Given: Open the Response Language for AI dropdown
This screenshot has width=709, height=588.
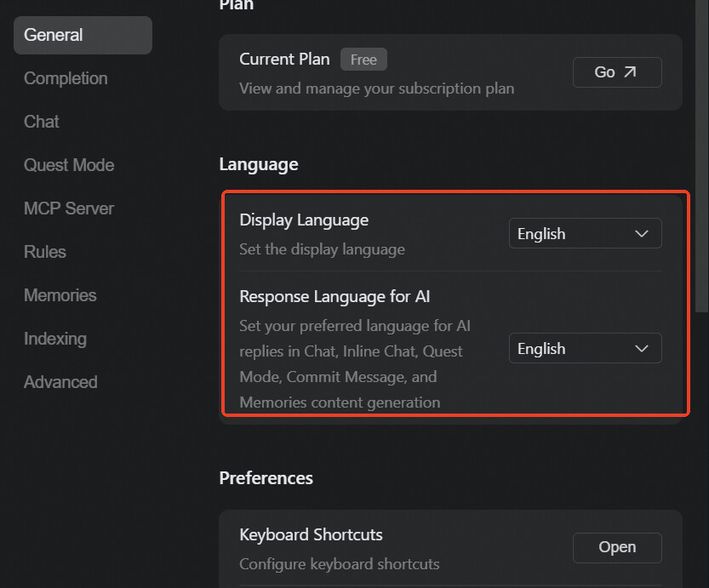Looking at the screenshot, I should 585,349.
